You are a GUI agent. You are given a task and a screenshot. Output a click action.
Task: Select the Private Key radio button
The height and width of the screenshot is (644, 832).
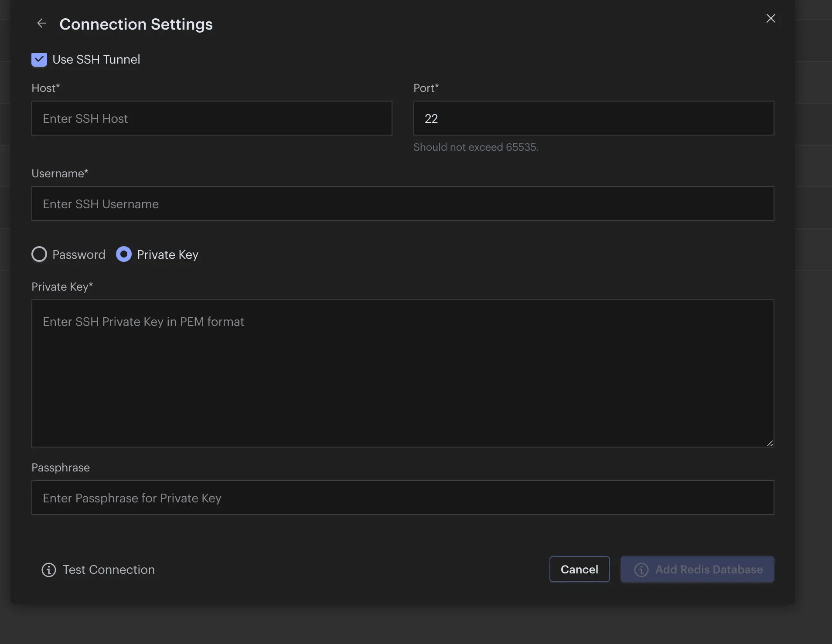124,254
